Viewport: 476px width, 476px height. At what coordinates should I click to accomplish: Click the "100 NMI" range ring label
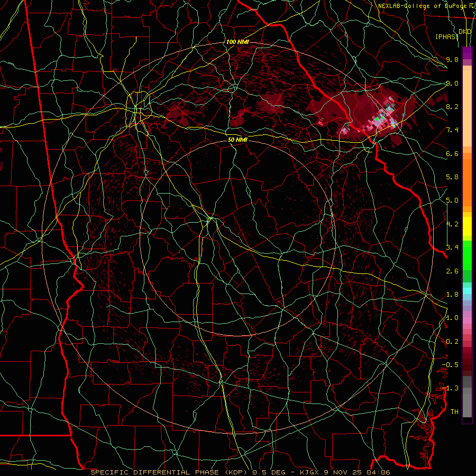(237, 42)
